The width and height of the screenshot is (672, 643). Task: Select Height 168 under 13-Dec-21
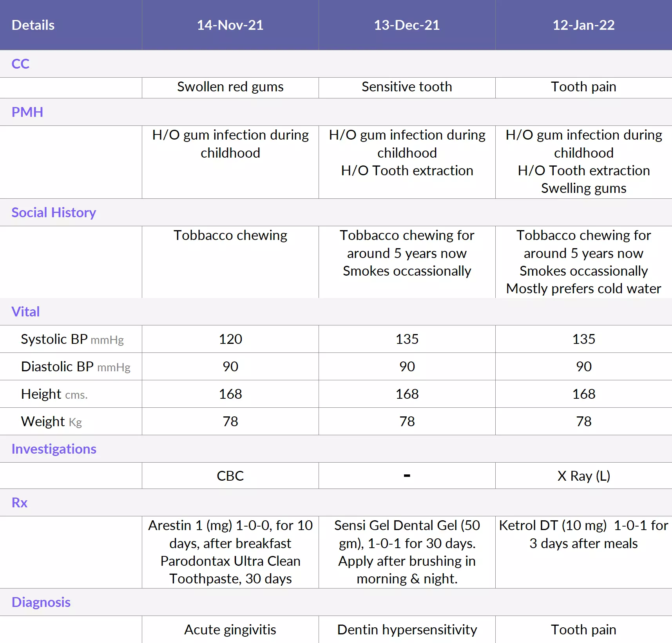[x=407, y=394]
